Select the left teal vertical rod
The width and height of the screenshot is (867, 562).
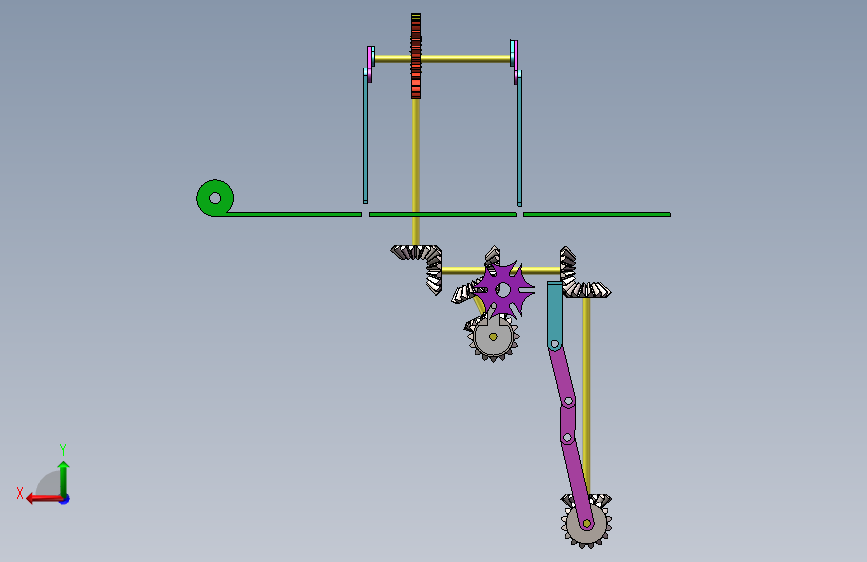[x=365, y=136]
